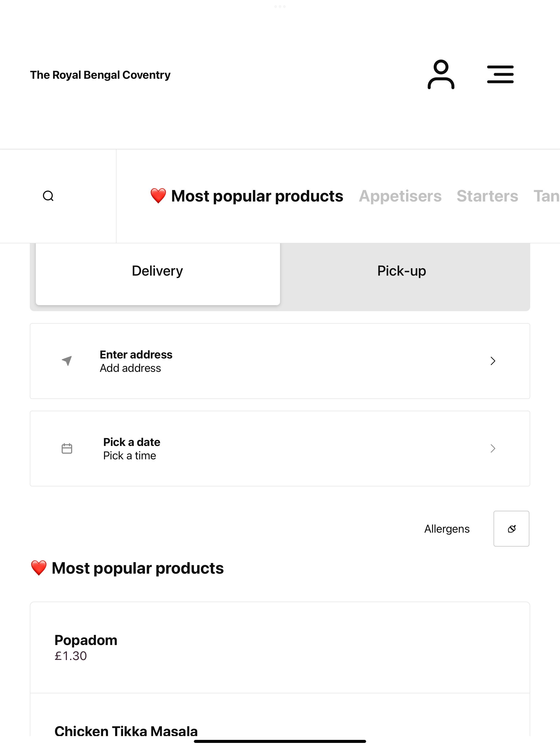Screen dimensions: 560x747
Task: Open the Pick a time selector
Action: (x=130, y=456)
